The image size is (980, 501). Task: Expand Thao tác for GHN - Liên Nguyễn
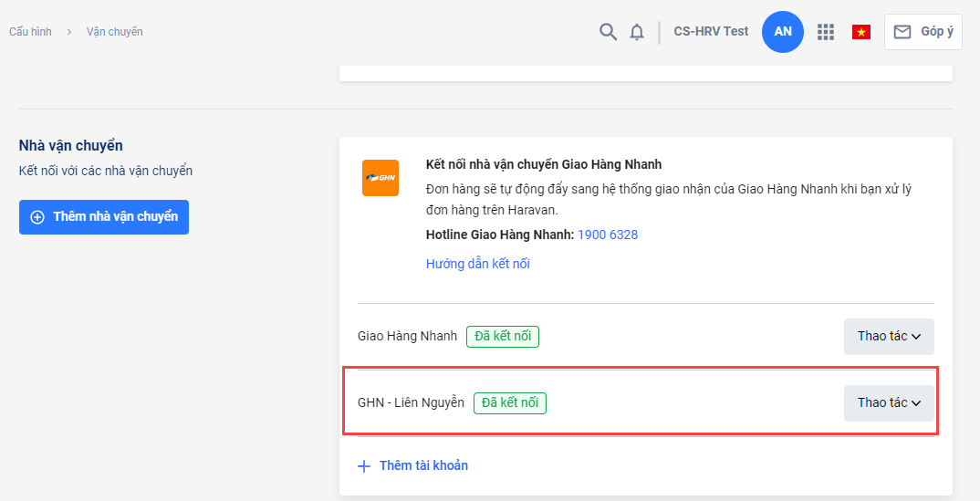click(888, 402)
